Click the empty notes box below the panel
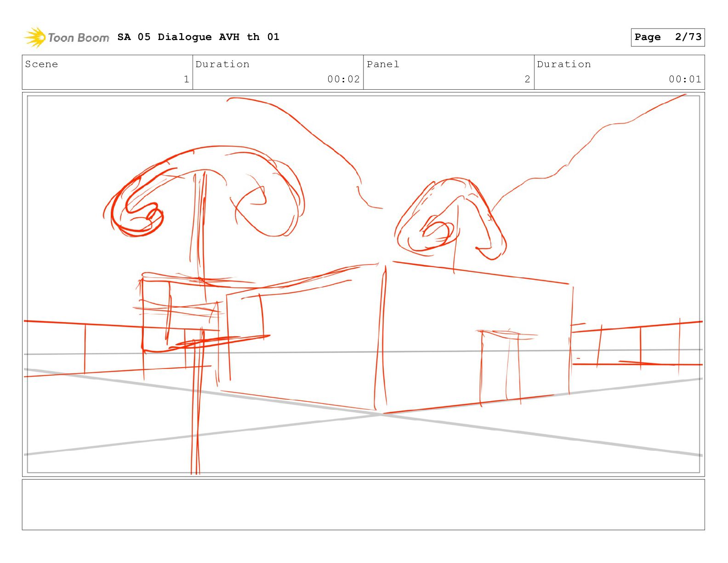 click(x=363, y=505)
